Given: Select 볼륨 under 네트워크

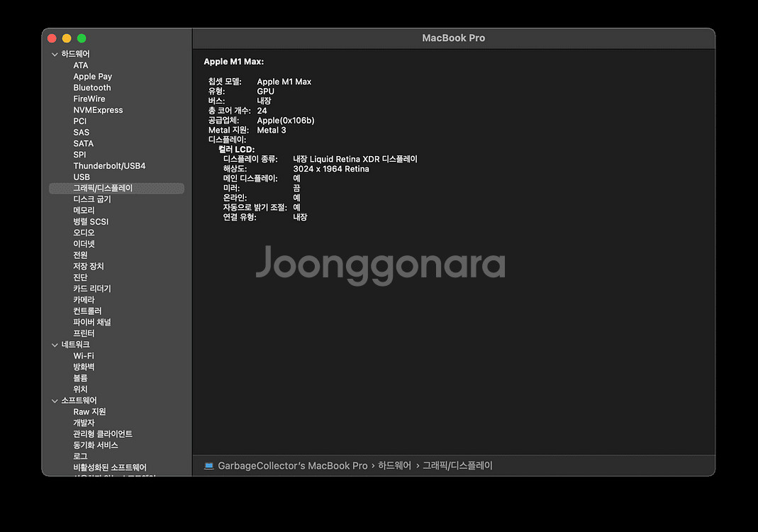Looking at the screenshot, I should pyautogui.click(x=80, y=377).
